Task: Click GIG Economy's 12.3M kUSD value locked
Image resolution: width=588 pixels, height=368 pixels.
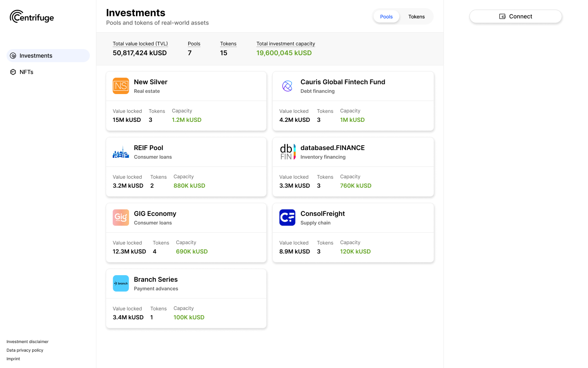Action: pyautogui.click(x=129, y=251)
